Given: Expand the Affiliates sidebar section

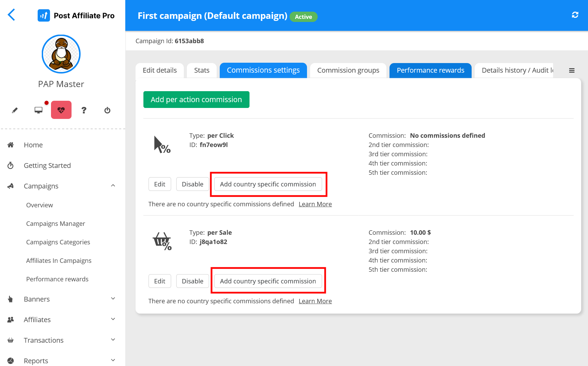Looking at the screenshot, I should (x=113, y=319).
